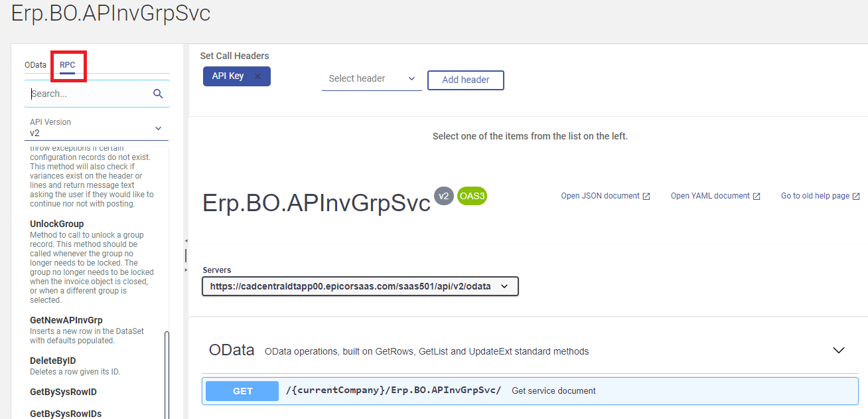Click external link icon beside Go to old help page

856,197
